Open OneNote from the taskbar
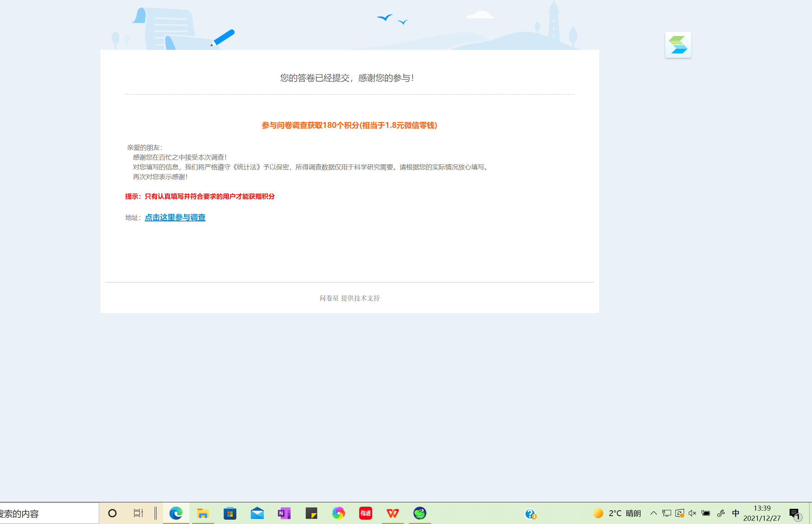 (x=284, y=513)
